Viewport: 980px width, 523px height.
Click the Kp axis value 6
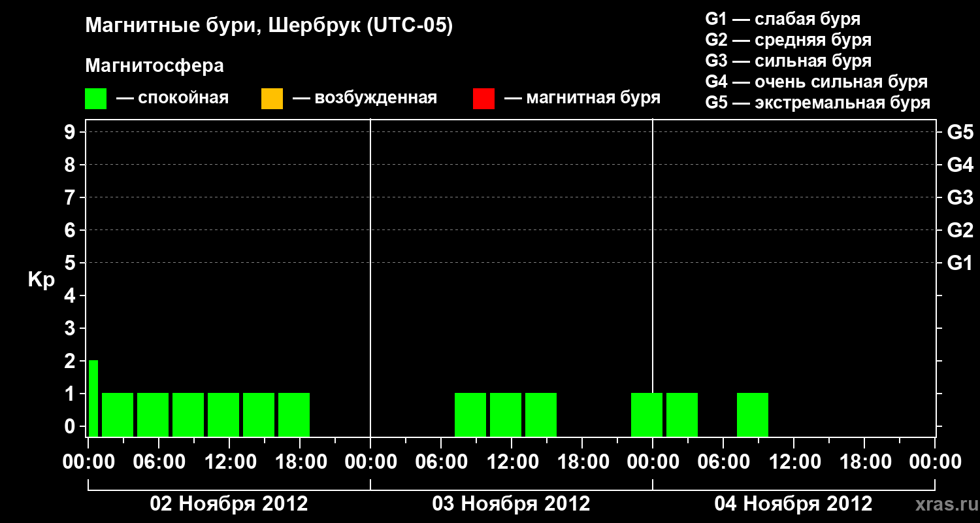pos(71,231)
